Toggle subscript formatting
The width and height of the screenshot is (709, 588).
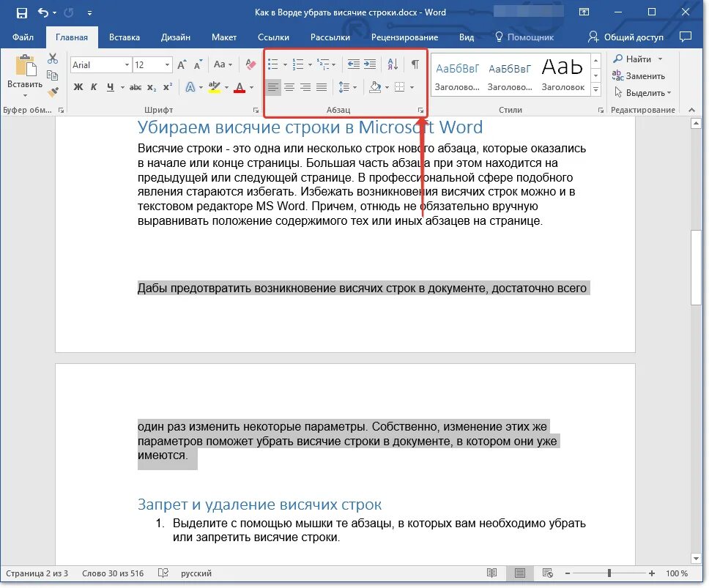[152, 87]
